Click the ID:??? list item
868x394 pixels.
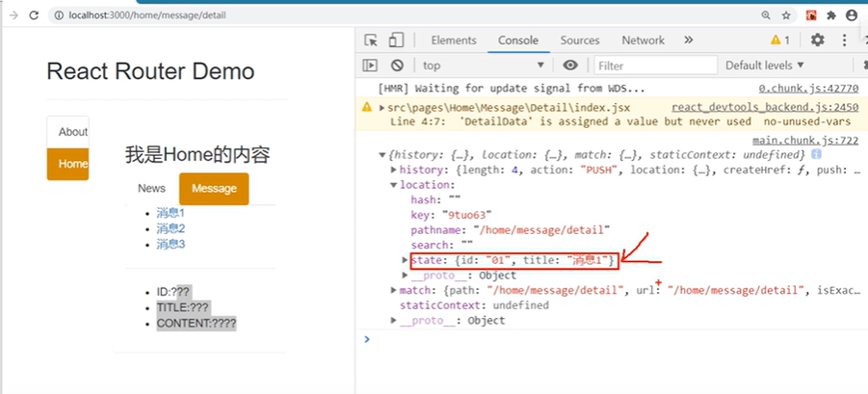(x=174, y=292)
